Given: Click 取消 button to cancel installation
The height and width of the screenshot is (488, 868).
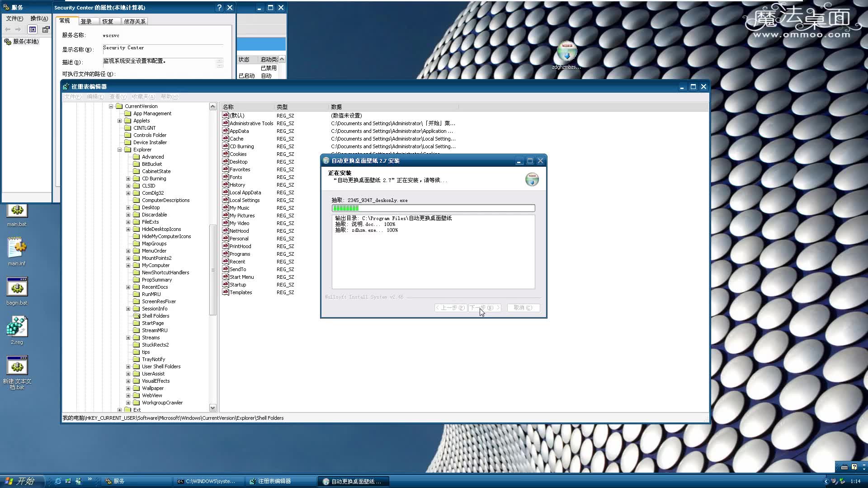Looking at the screenshot, I should (x=522, y=307).
